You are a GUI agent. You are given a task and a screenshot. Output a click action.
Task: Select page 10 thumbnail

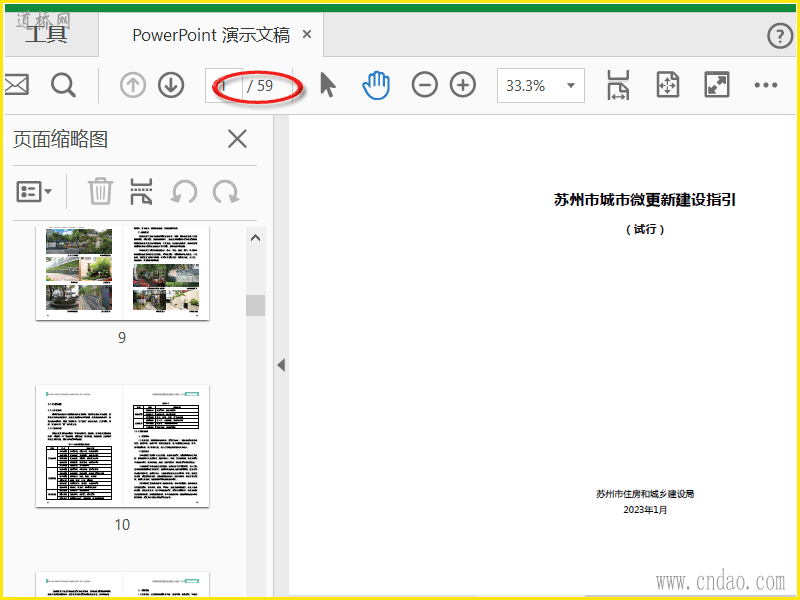(122, 446)
